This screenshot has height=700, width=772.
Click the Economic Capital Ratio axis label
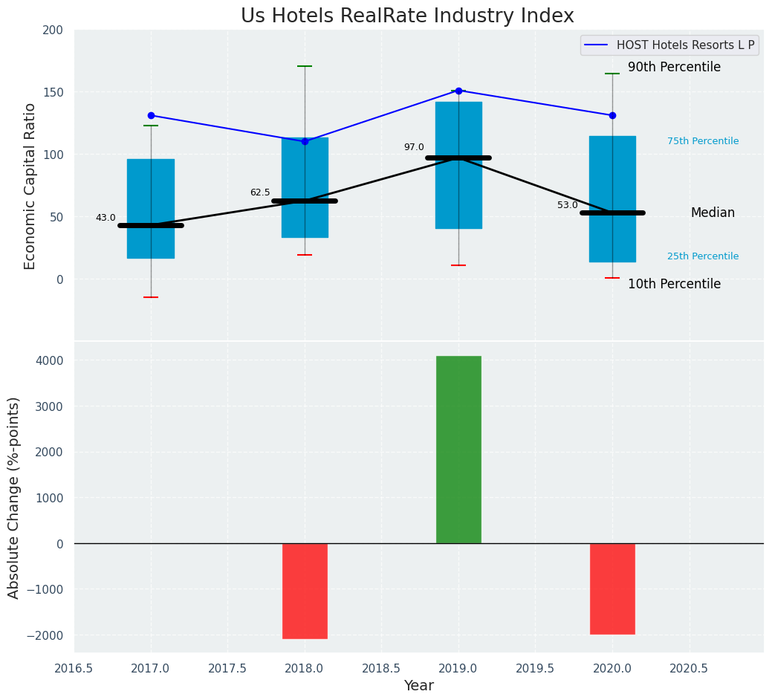coord(30,187)
